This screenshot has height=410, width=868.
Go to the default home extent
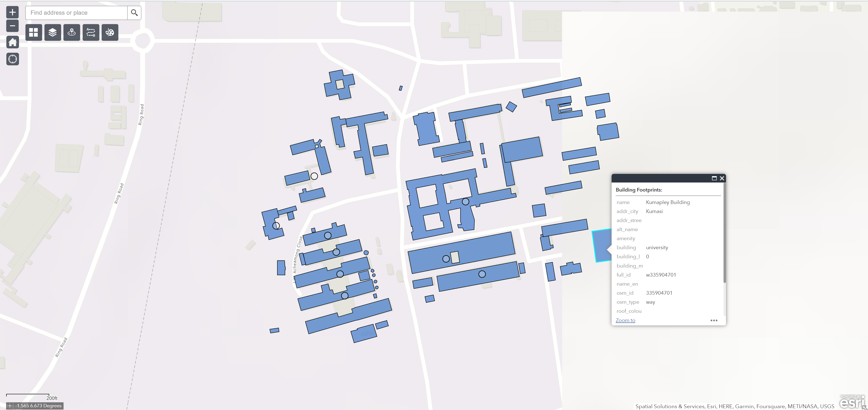click(12, 43)
